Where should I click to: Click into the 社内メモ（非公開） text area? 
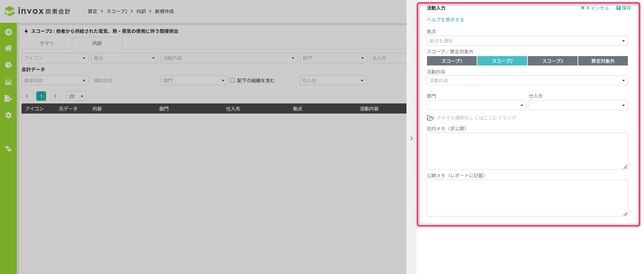point(527,151)
